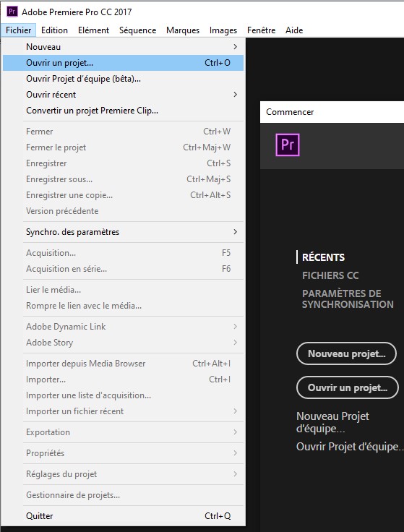This screenshot has height=532, width=404.
Task: Expand the Adobe Dynamic Link submenu
Action: point(123,327)
